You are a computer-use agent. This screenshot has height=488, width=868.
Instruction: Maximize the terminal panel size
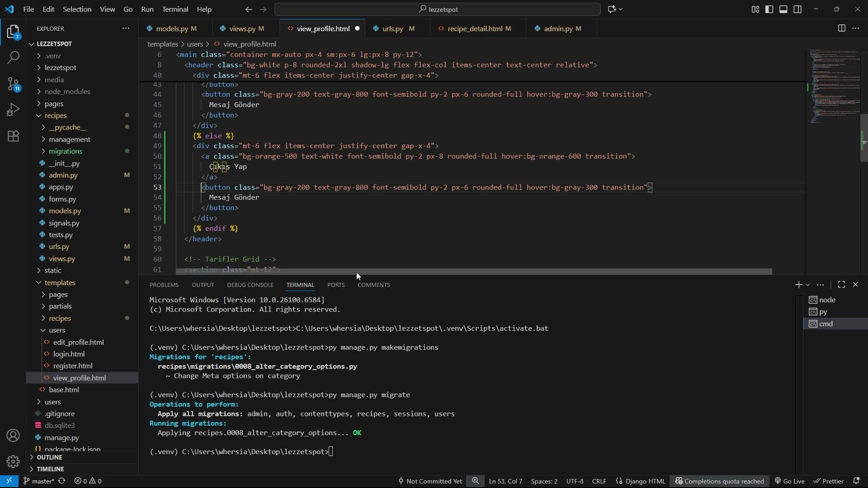tap(841, 285)
